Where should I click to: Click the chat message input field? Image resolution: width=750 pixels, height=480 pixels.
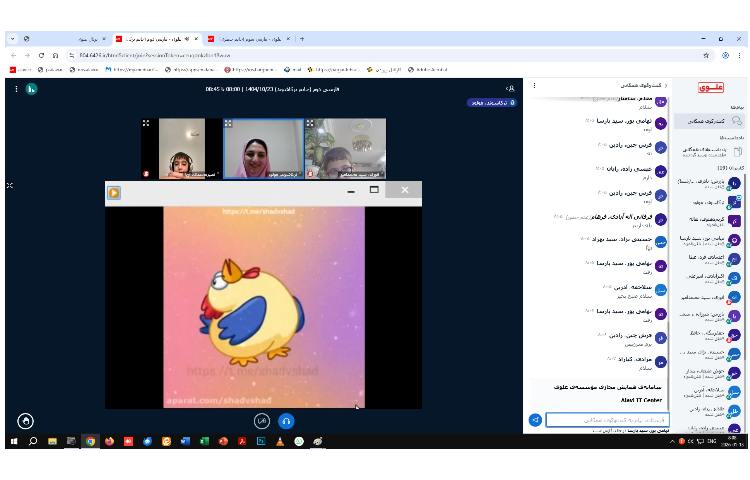tap(606, 420)
